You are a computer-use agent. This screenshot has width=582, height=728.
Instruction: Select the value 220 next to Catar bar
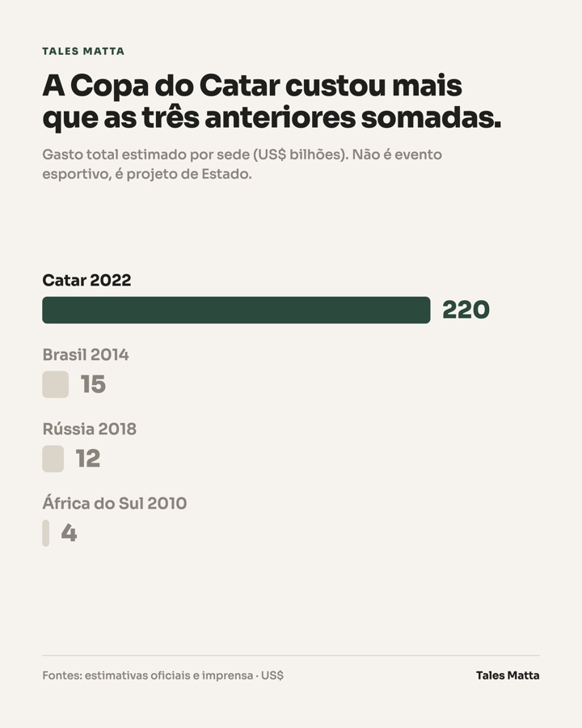pyautogui.click(x=466, y=310)
